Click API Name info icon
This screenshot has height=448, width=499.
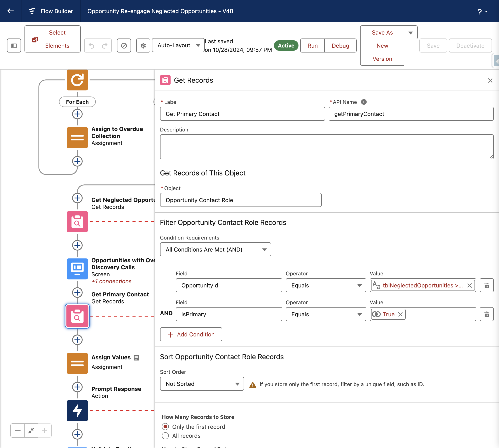pos(364,102)
